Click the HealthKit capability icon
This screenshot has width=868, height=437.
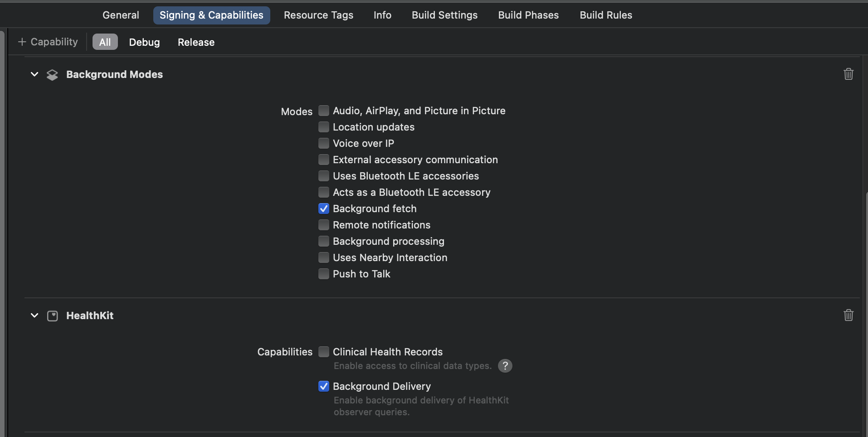tap(53, 316)
